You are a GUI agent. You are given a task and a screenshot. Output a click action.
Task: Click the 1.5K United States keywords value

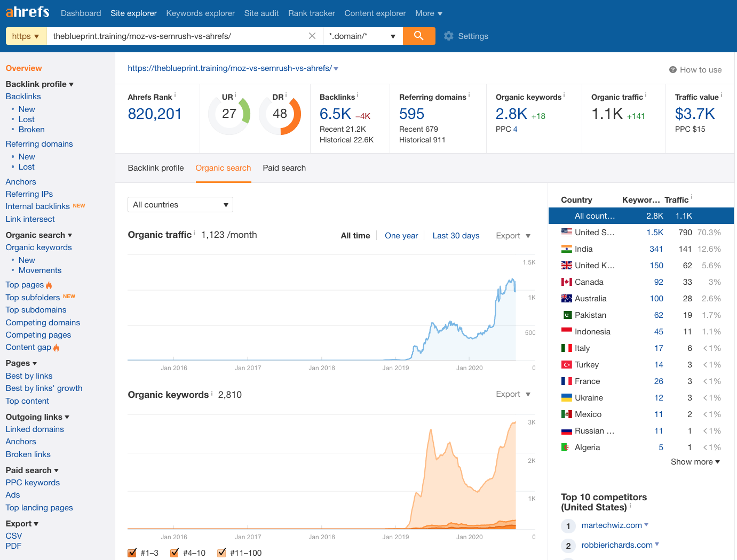655,233
